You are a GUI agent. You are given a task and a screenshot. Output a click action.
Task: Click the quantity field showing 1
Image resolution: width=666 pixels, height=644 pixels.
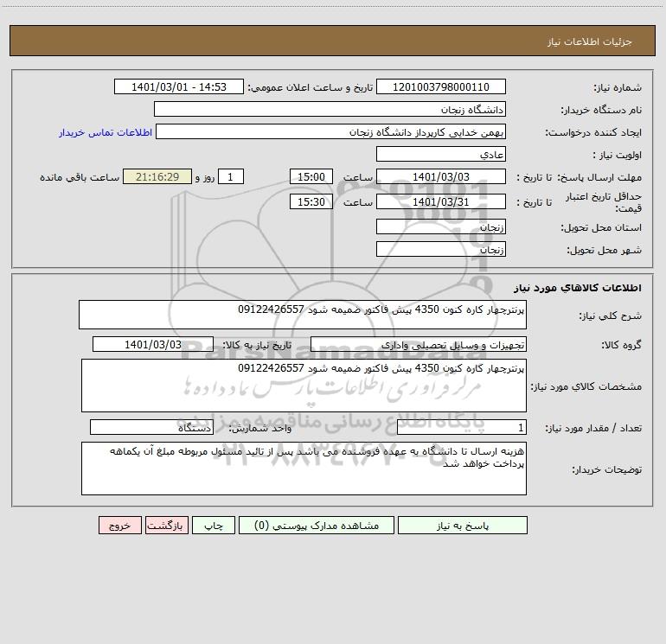462,427
